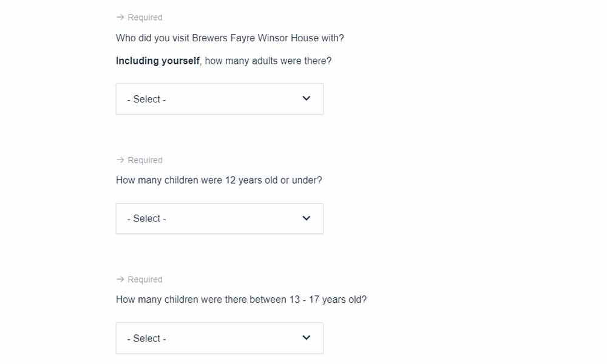Viewport: 607px width, 364px height.
Task: Click chevron arrow in adults dropdown
Action: coord(306,99)
